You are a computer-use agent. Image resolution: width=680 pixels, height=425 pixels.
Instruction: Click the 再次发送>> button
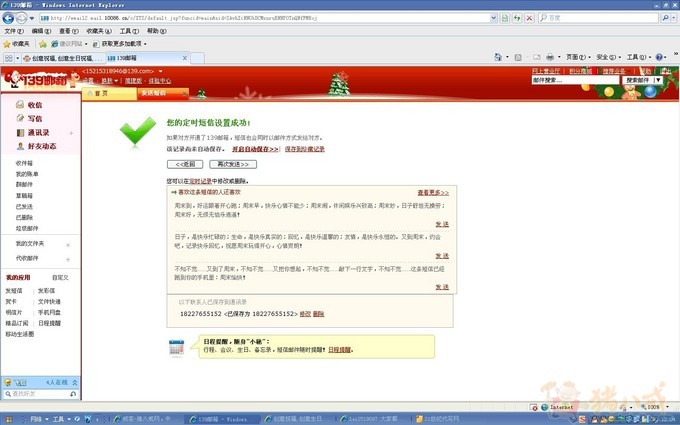click(233, 164)
